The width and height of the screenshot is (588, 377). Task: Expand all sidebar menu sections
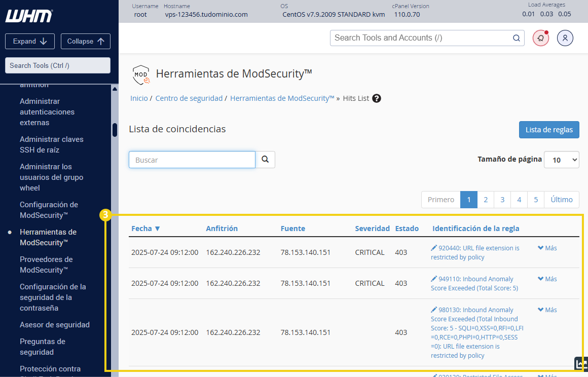click(x=30, y=41)
